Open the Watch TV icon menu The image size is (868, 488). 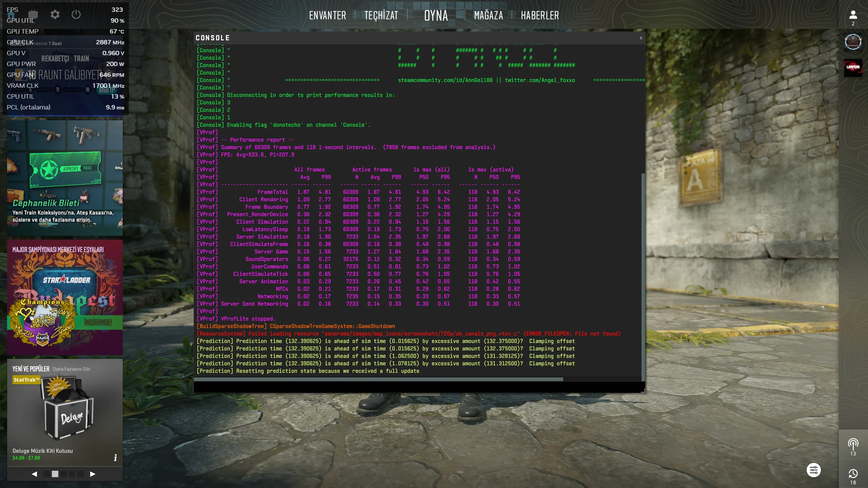point(33,15)
